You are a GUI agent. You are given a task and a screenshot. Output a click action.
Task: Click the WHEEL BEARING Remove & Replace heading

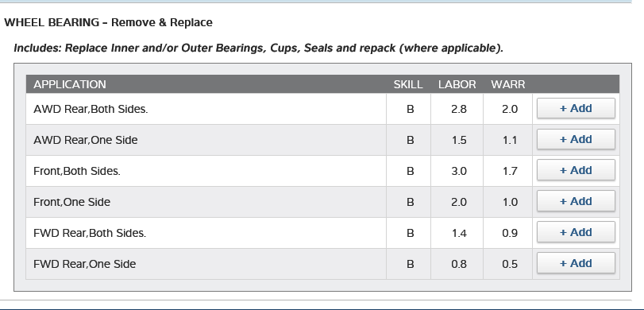coord(109,22)
